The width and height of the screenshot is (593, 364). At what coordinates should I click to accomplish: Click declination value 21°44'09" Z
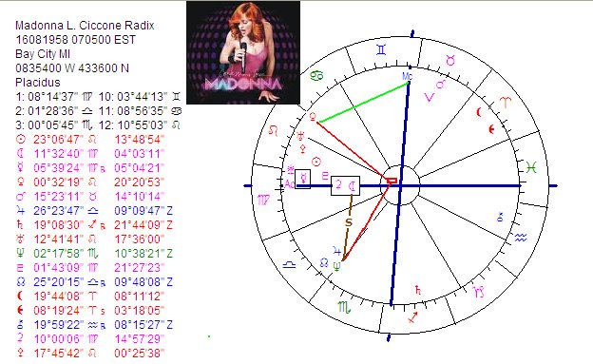(x=143, y=225)
